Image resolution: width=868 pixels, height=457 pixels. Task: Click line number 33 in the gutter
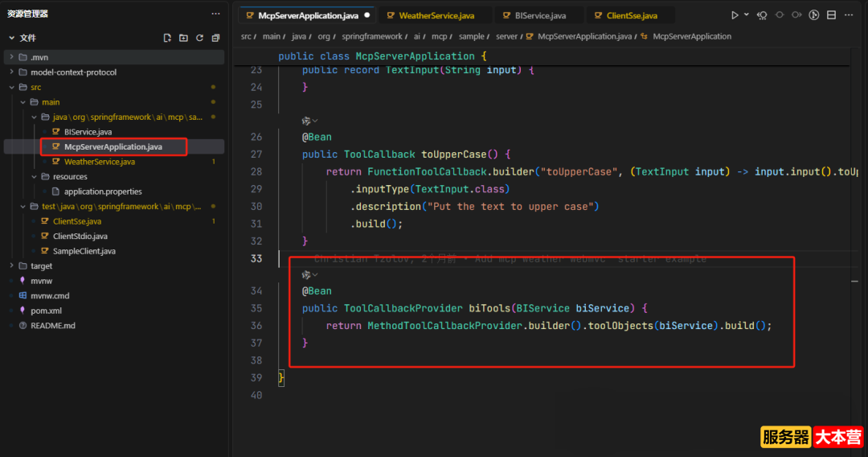click(256, 259)
